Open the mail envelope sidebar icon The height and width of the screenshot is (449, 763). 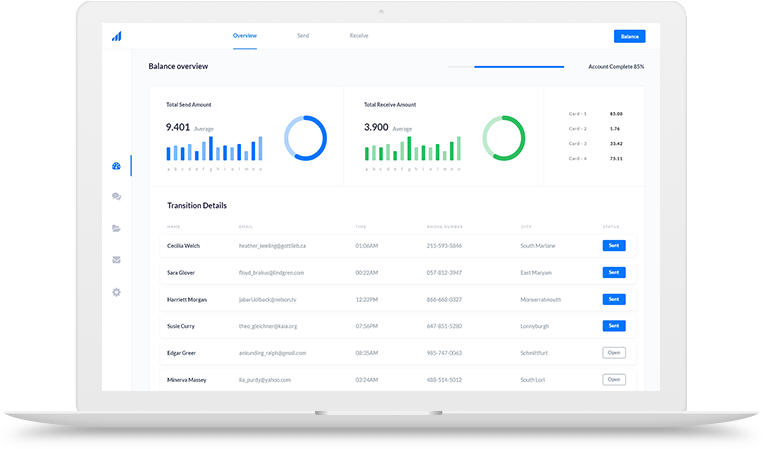point(116,260)
